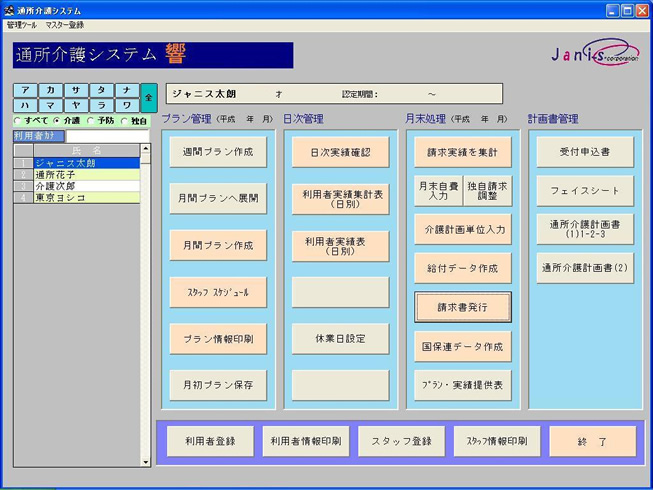The image size is (653, 490).
Task: Click the ハ kana filter button
Action: click(25, 105)
